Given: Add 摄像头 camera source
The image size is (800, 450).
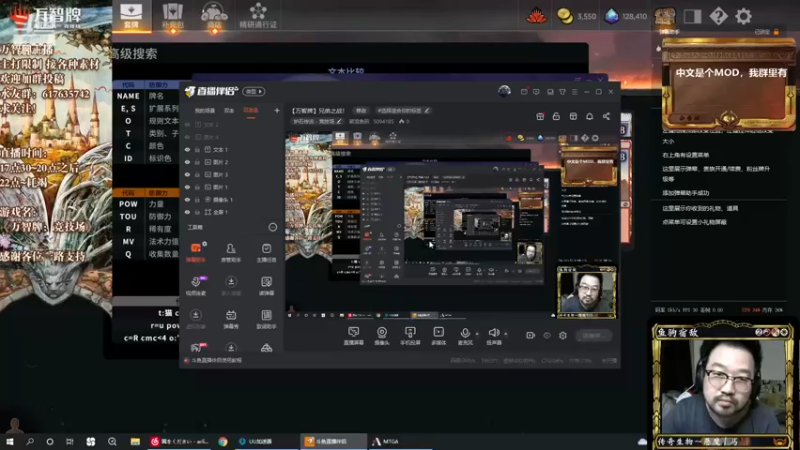Looking at the screenshot, I should click(x=382, y=336).
